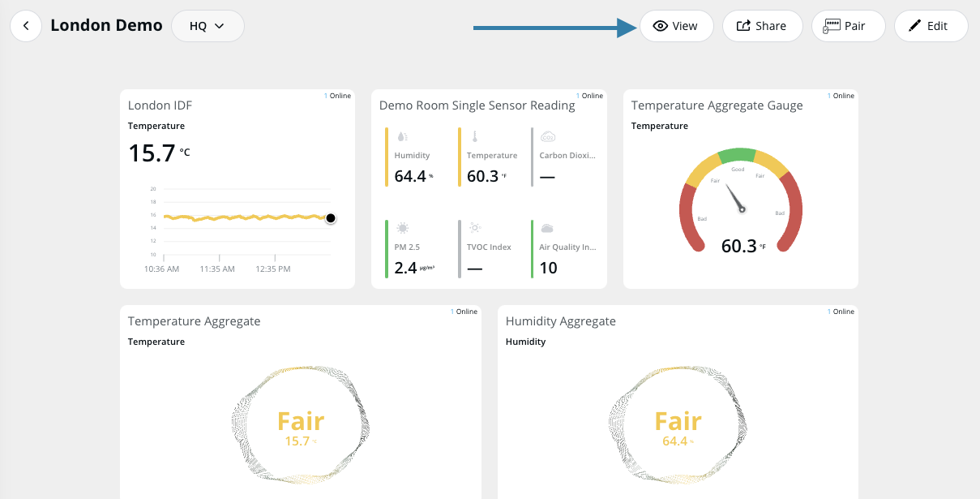Click the Temperature thermometer icon

point(475,136)
